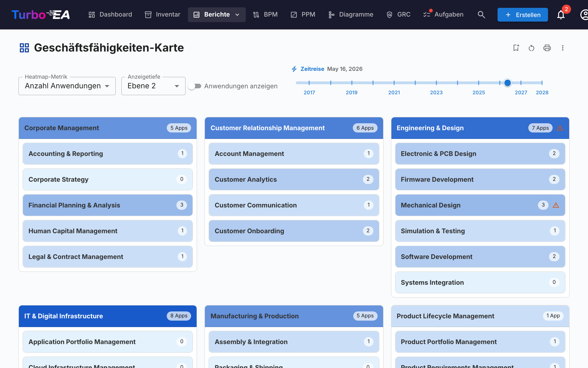Click the May 16, 2026 date
Viewport: 588px width, 368px height.
pos(345,69)
